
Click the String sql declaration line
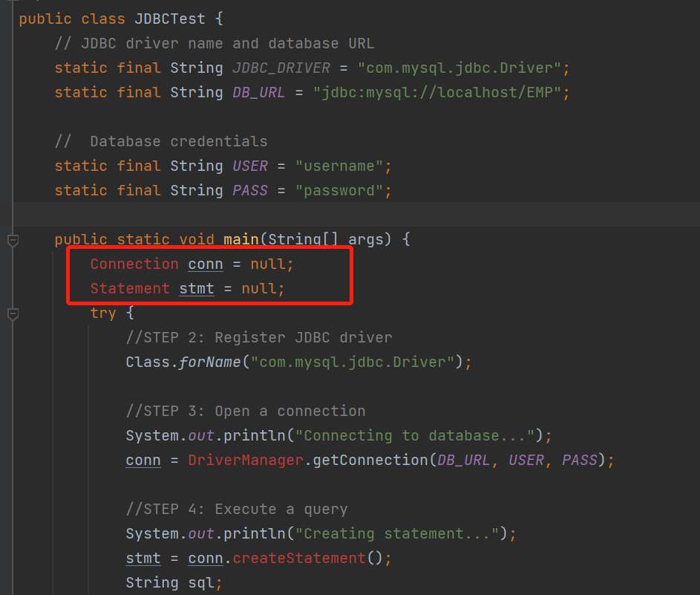click(171, 582)
